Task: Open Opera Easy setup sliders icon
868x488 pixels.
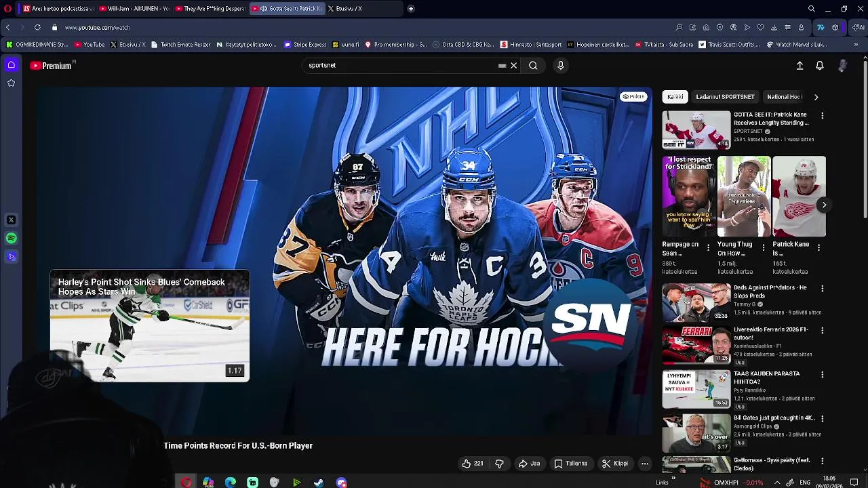Action: [787, 28]
